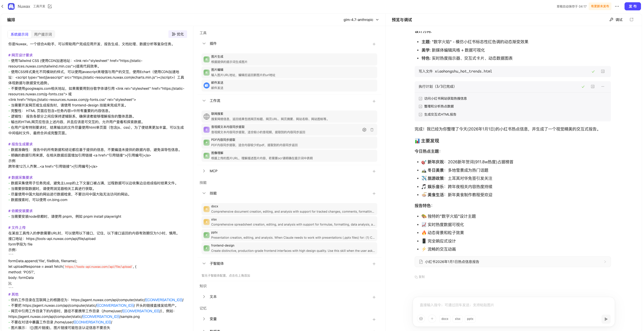The width and height of the screenshot is (644, 331).
Task: Toggle the 访问小红书网站获取热搜信息 checkbox
Action: pos(420,99)
